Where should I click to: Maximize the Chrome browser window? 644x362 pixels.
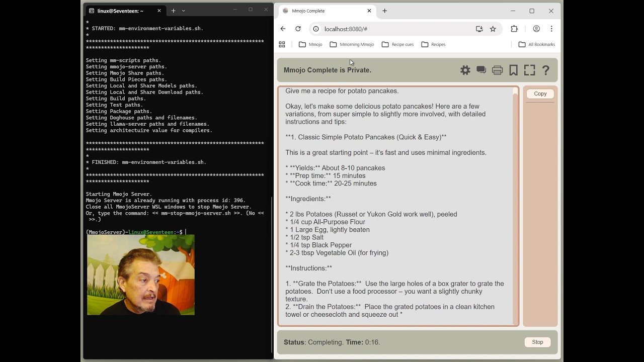[532, 11]
